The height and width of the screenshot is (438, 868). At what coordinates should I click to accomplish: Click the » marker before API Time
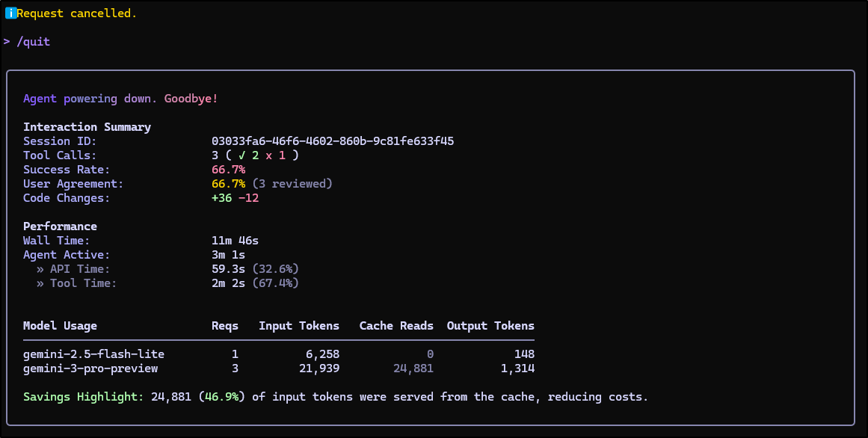tap(40, 269)
